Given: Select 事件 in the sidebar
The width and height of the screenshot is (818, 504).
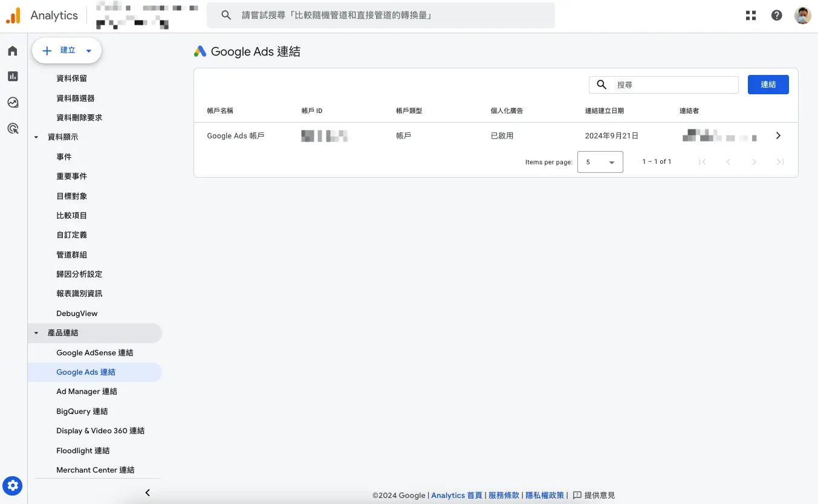Looking at the screenshot, I should [64, 157].
